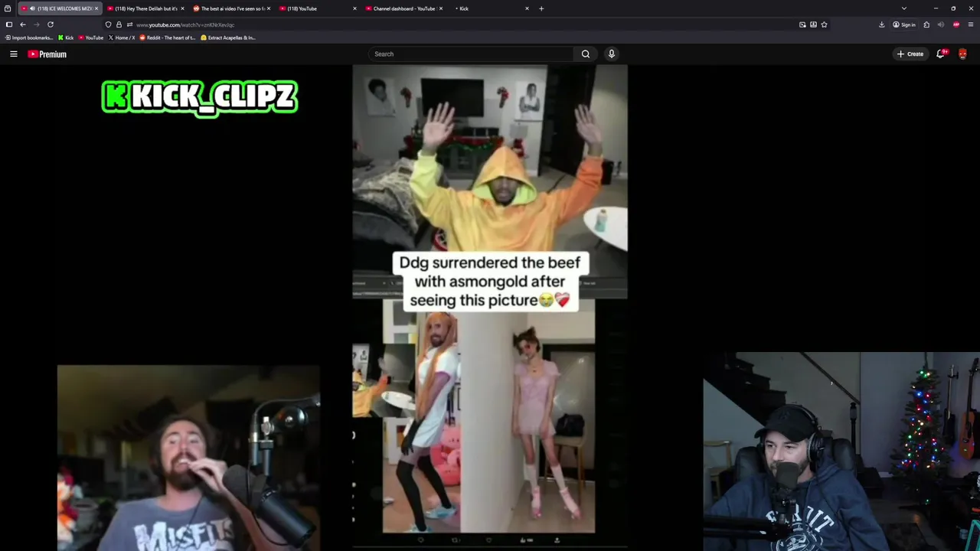Open tracking protection shield icon
Image resolution: width=980 pixels, height=551 pixels.
coord(108,24)
